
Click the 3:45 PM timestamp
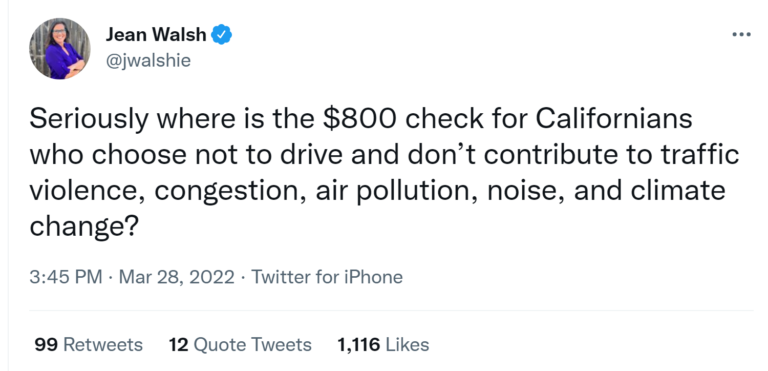coord(66,277)
